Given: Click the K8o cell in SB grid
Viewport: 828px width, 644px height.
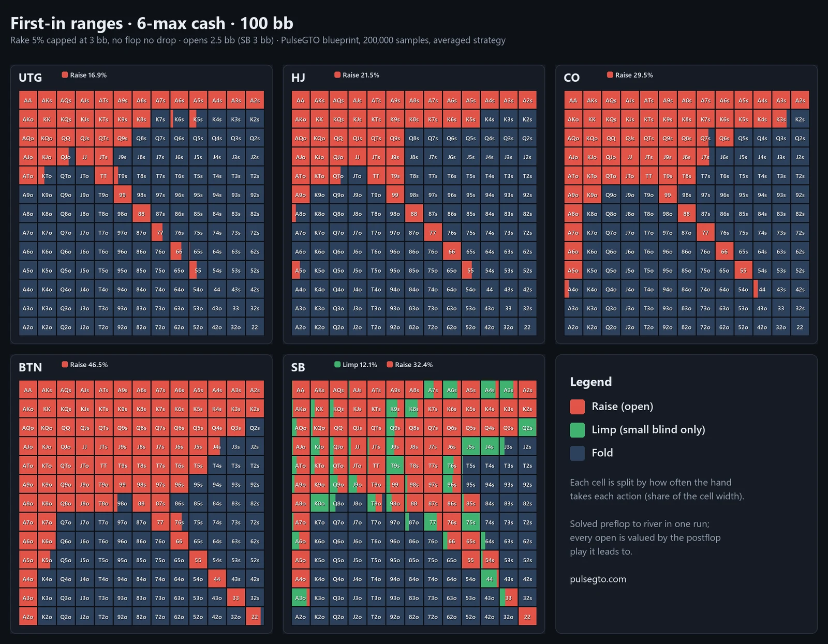Looking at the screenshot, I should click(x=319, y=504).
